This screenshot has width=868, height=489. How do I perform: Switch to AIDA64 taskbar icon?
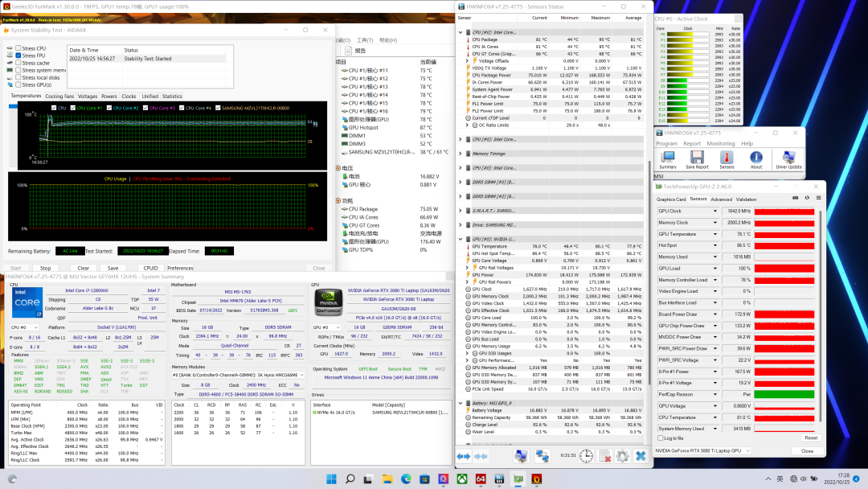pos(481,479)
